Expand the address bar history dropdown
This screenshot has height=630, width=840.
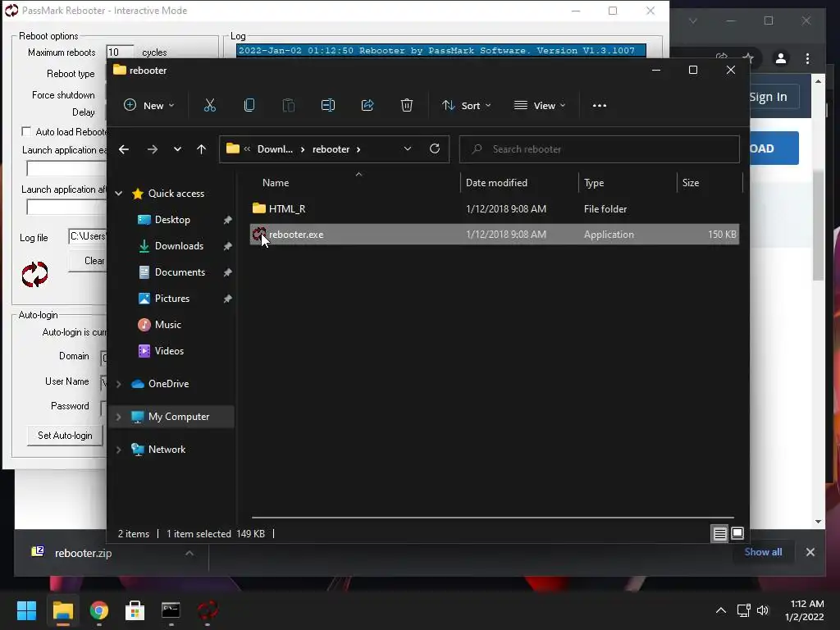click(408, 149)
